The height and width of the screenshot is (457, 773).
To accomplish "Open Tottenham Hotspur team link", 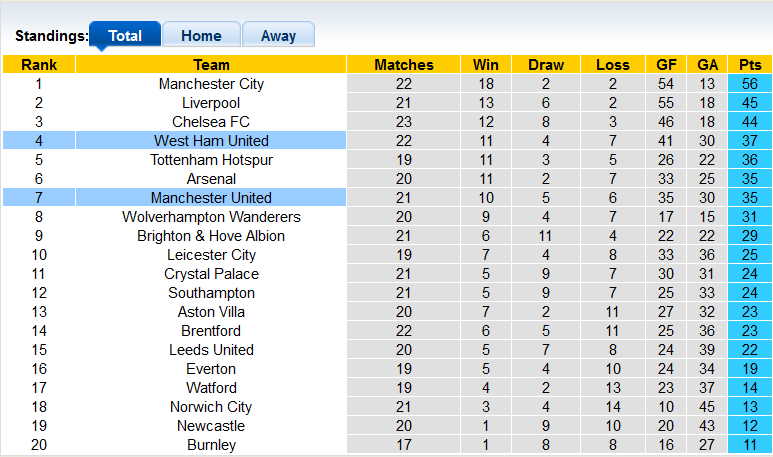I will click(x=211, y=160).
